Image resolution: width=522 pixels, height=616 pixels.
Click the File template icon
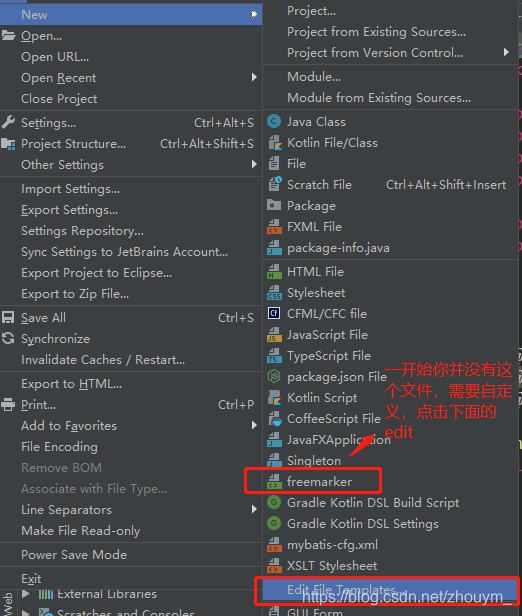coord(274,163)
